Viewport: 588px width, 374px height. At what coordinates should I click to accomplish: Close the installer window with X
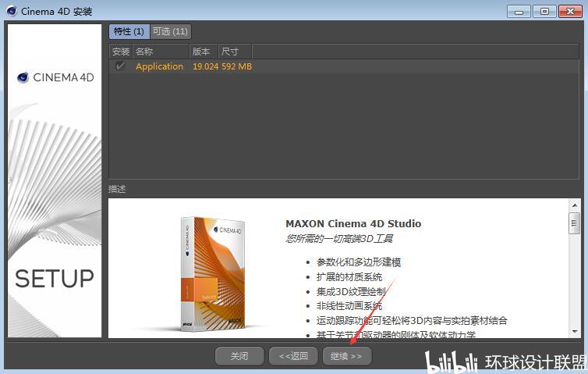tap(570, 11)
